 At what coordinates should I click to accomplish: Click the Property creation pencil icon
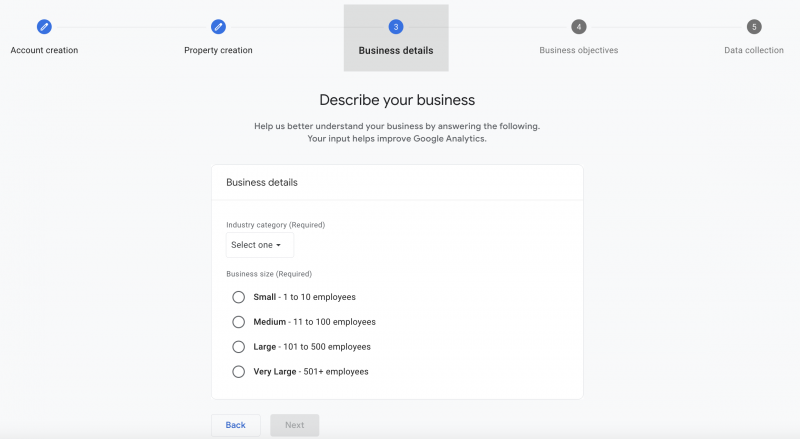click(218, 27)
